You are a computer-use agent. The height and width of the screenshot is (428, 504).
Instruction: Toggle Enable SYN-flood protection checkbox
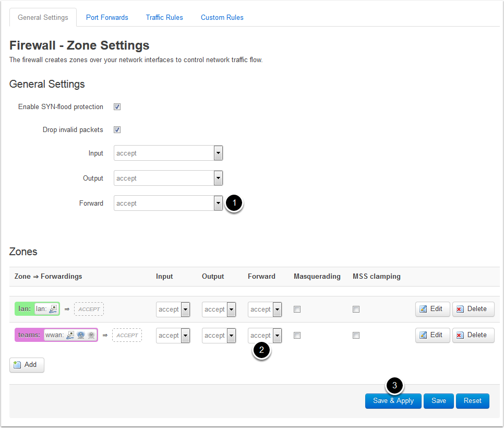point(117,107)
